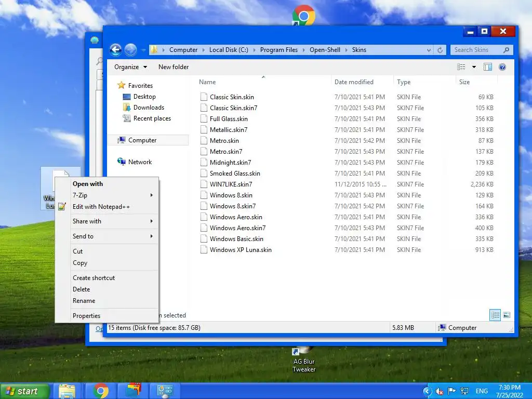Viewport: 532px width, 399px height.
Task: Select the Classic Skin.skin file icon
Action: (x=204, y=97)
